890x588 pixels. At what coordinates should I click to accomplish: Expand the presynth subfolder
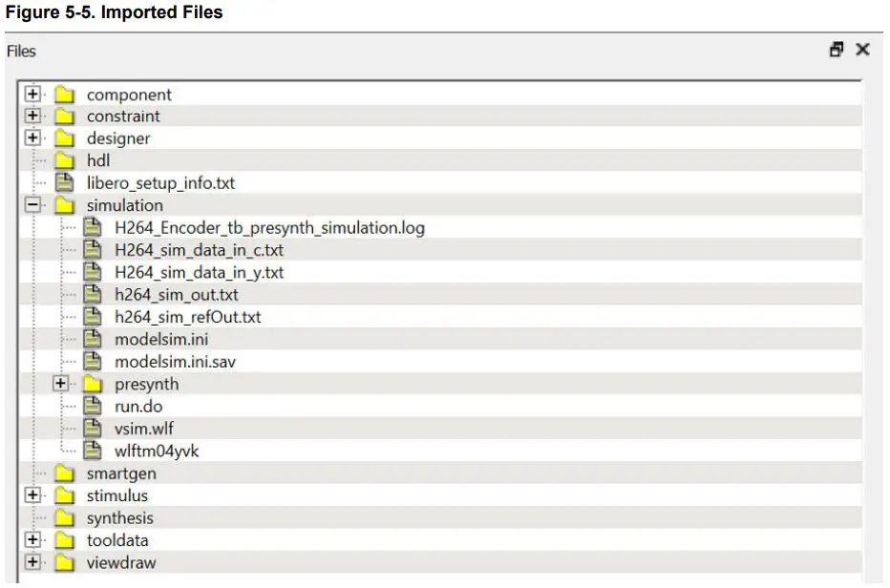tap(61, 384)
